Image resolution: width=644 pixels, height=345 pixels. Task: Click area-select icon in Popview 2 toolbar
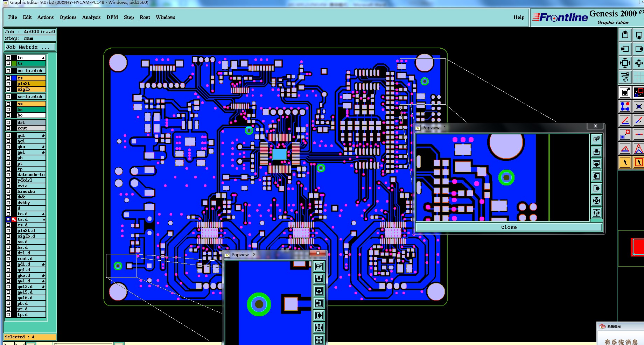pyautogui.click(x=319, y=266)
